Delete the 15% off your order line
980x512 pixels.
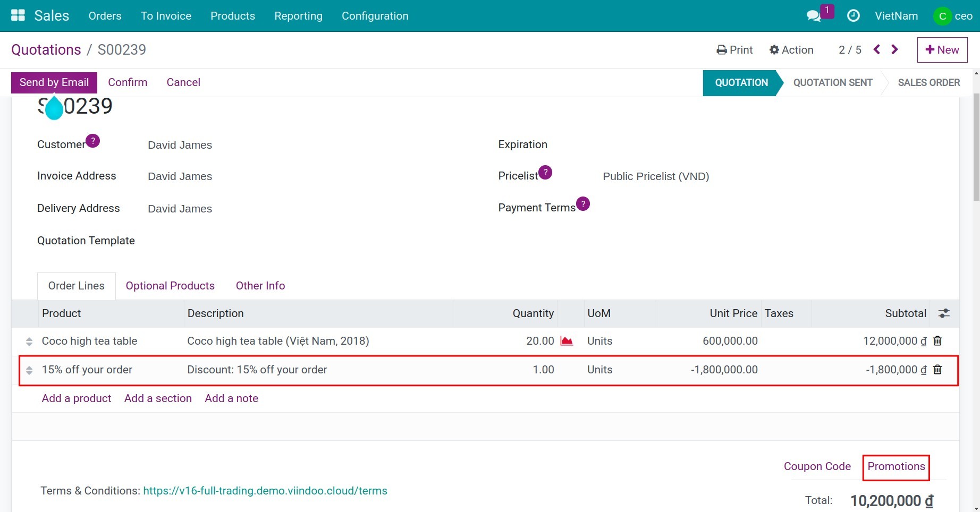pyautogui.click(x=937, y=370)
